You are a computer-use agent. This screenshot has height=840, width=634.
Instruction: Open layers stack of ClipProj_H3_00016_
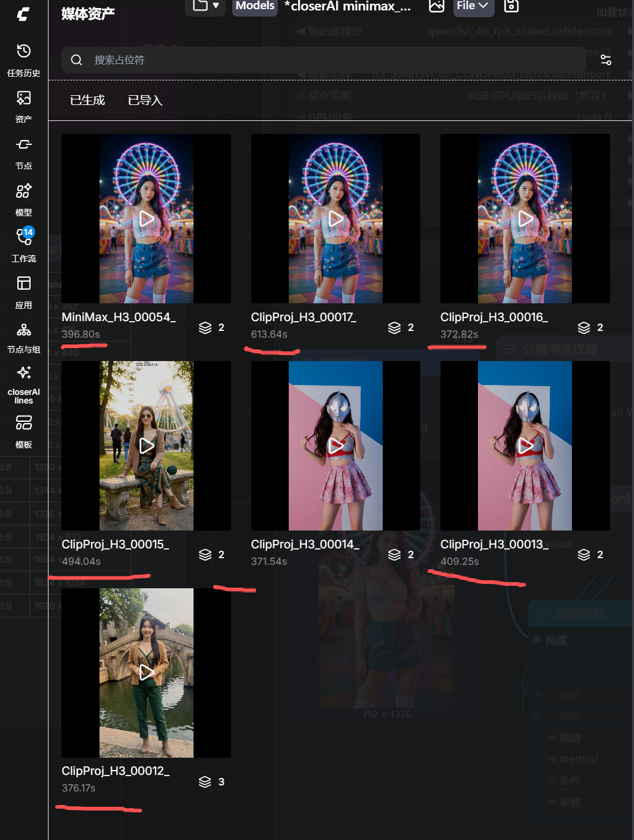[x=590, y=328]
